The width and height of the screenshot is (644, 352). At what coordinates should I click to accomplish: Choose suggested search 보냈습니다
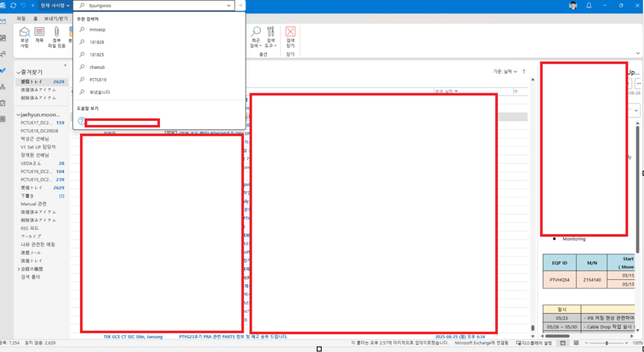point(159,92)
